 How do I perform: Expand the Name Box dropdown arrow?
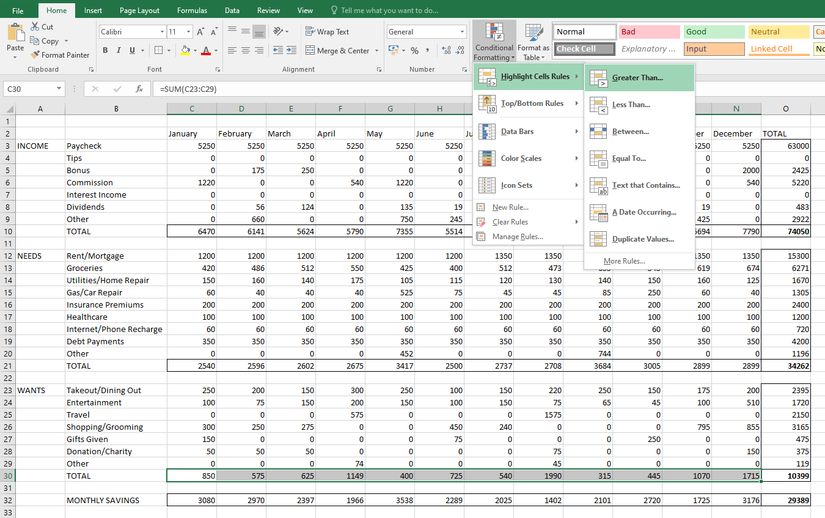(x=60, y=89)
